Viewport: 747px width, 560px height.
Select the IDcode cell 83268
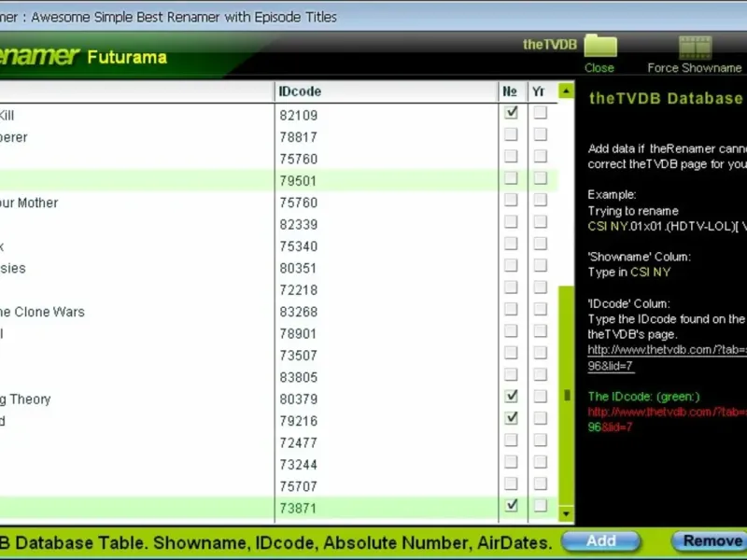299,312
